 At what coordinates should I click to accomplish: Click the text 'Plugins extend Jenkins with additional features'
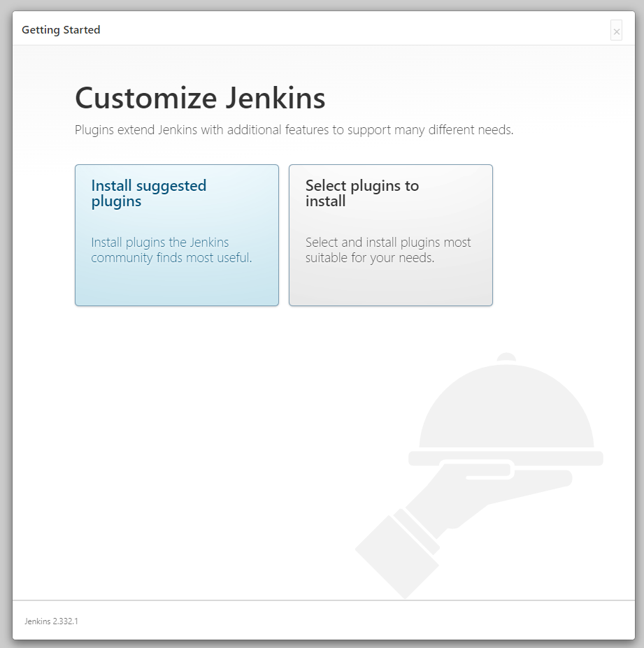pos(203,130)
